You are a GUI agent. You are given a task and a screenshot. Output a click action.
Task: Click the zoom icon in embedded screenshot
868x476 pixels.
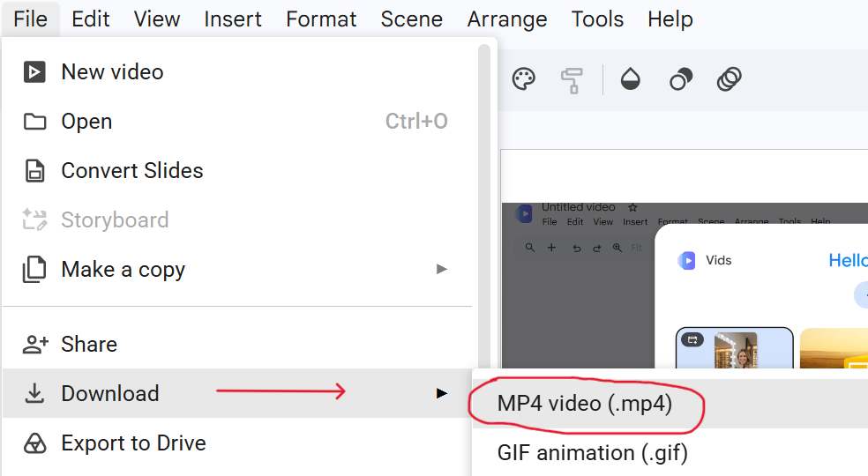(x=617, y=248)
